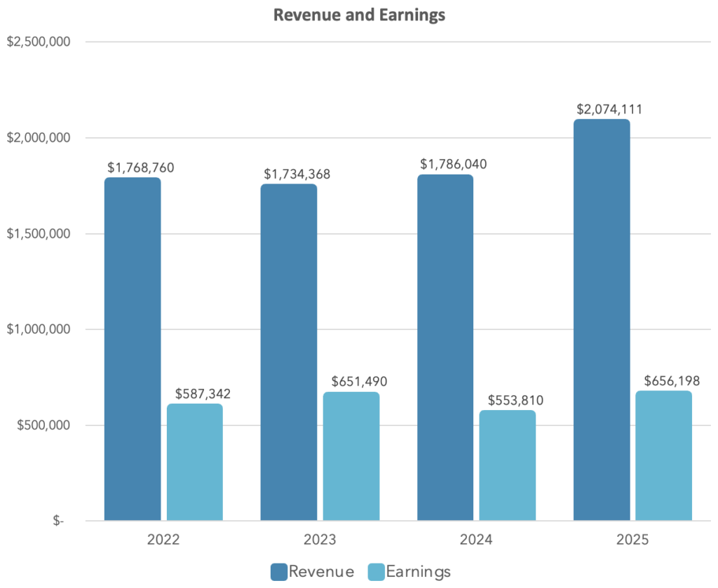The height and width of the screenshot is (588, 718).
Task: Click the 2022 Revenue bar
Action: pos(133,349)
